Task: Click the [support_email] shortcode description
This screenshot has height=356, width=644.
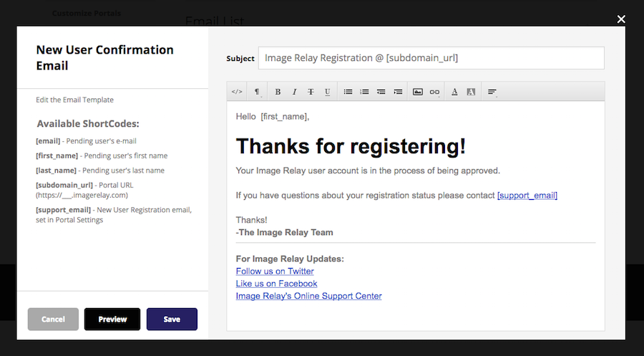Action: click(114, 215)
